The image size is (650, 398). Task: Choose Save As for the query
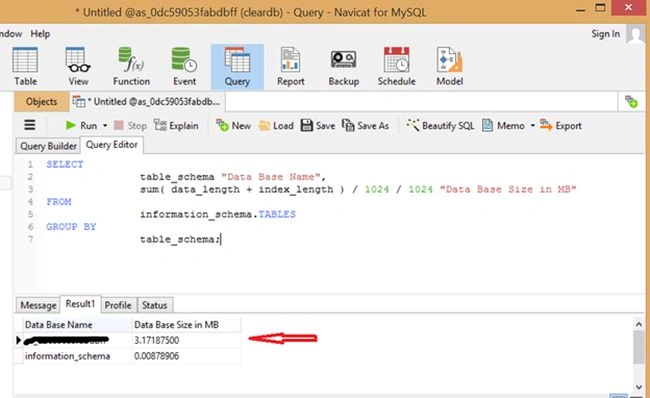pos(366,126)
